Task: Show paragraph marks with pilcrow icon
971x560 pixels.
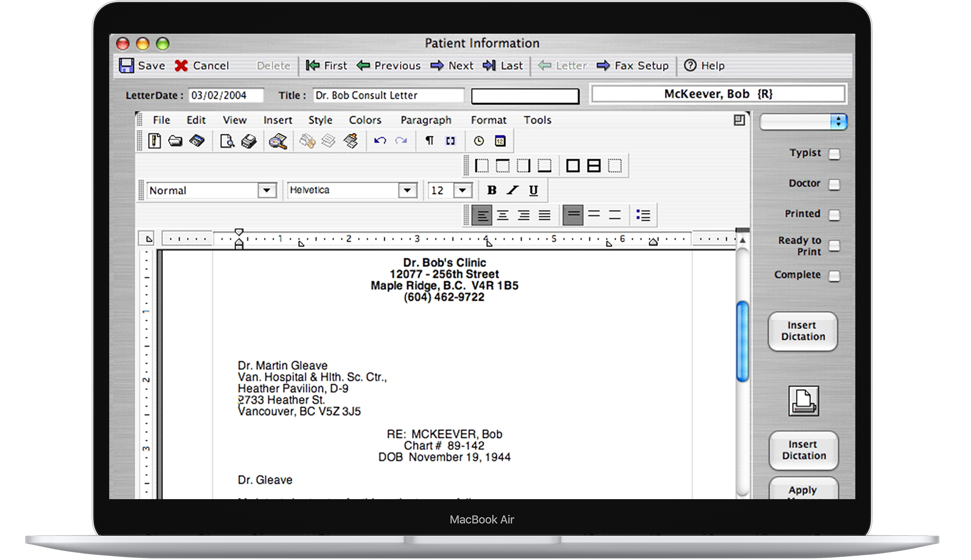Action: tap(429, 141)
